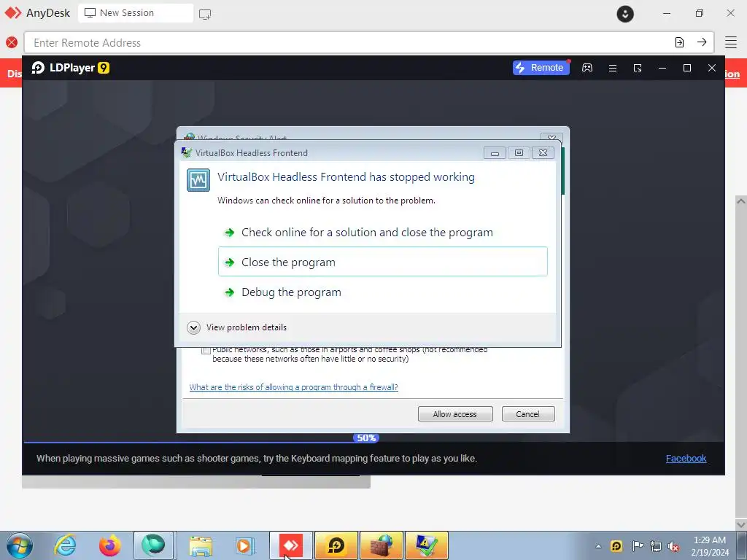Viewport: 747px width, 560px height.
Task: Click Cancel in Windows Security Alert
Action: [x=528, y=414]
